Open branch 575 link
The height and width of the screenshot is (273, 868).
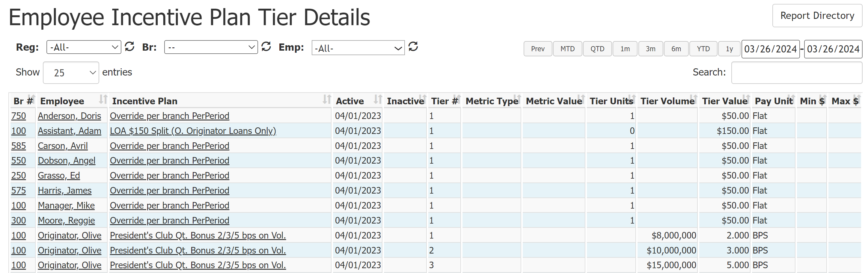(19, 190)
